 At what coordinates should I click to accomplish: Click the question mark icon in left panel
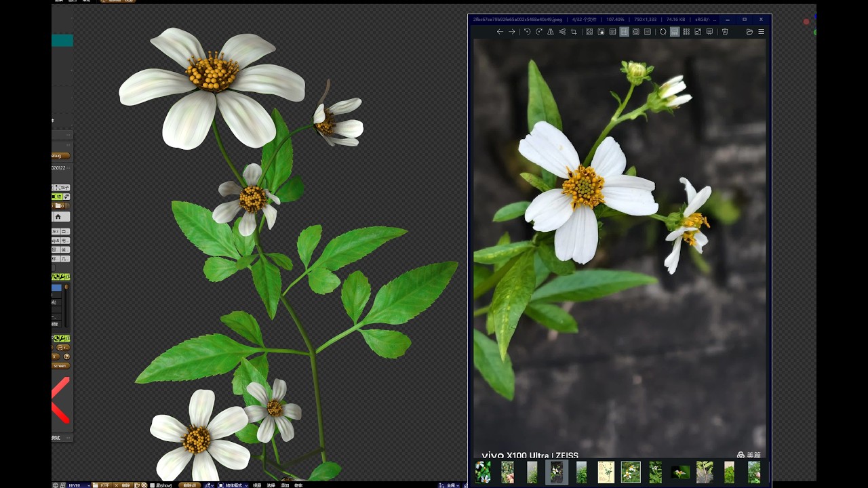coord(66,357)
